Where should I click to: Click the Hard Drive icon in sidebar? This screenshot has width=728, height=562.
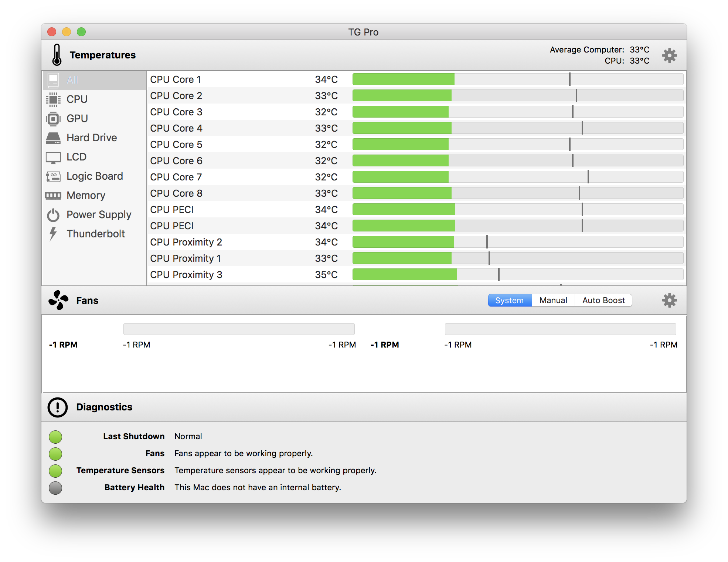point(53,138)
